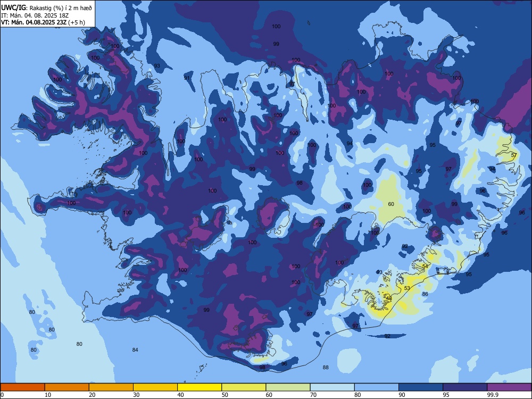Image resolution: width=532 pixels, height=399 pixels.
Task: Select the orange 10–20 legend swatch
Action: coord(67,387)
